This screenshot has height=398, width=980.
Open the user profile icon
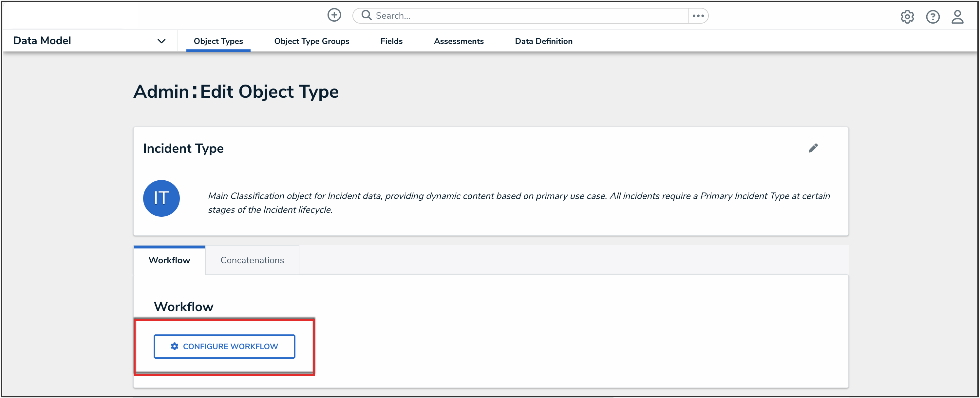point(957,17)
